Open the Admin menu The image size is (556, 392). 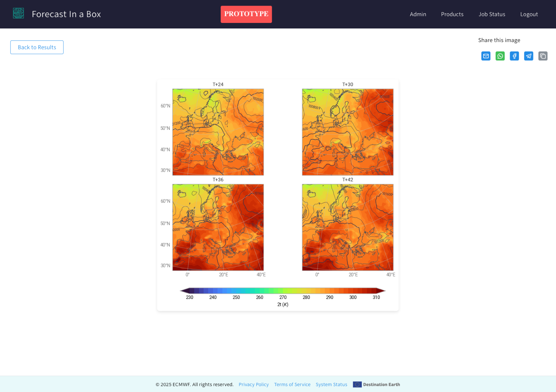[418, 14]
